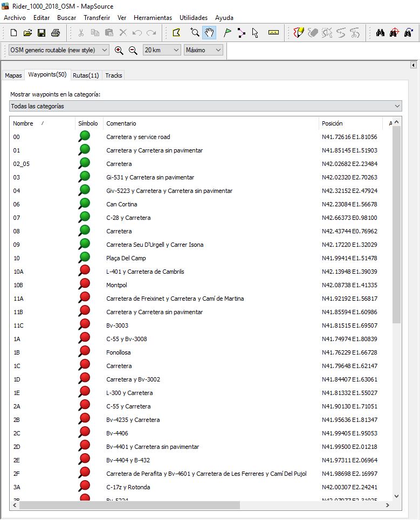This screenshot has height=520, width=420.
Task: Save the file with the floppy disk icon
Action: [42, 33]
